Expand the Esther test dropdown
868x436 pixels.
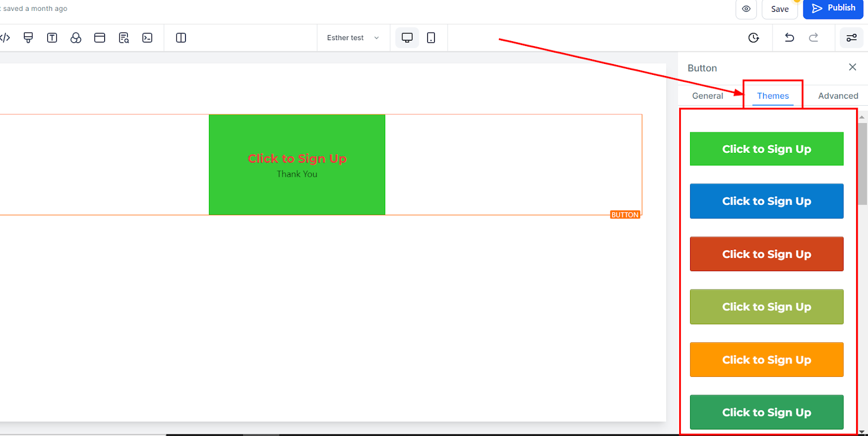(353, 37)
